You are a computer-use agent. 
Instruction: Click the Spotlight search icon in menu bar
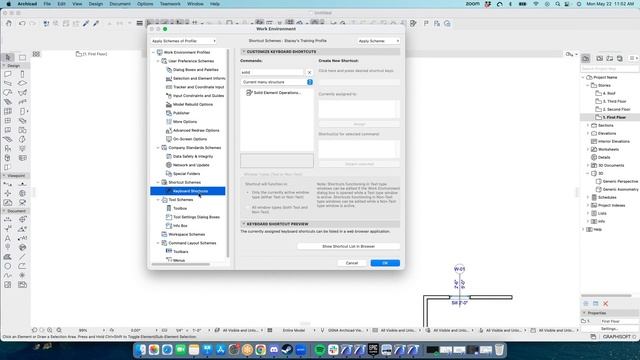click(558, 4)
